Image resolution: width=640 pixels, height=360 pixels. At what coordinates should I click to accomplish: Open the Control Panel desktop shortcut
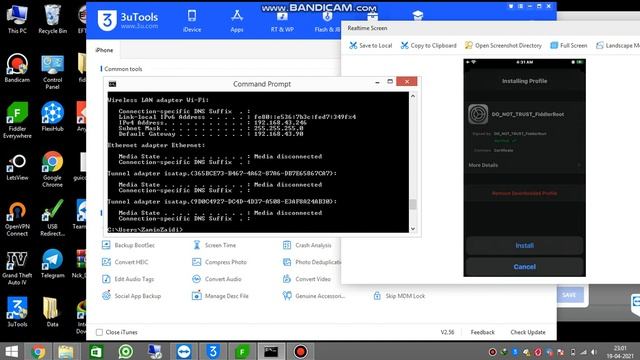click(x=52, y=72)
